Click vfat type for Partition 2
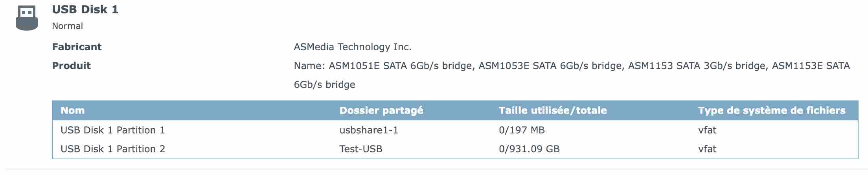This screenshot has width=868, height=175. [707, 149]
